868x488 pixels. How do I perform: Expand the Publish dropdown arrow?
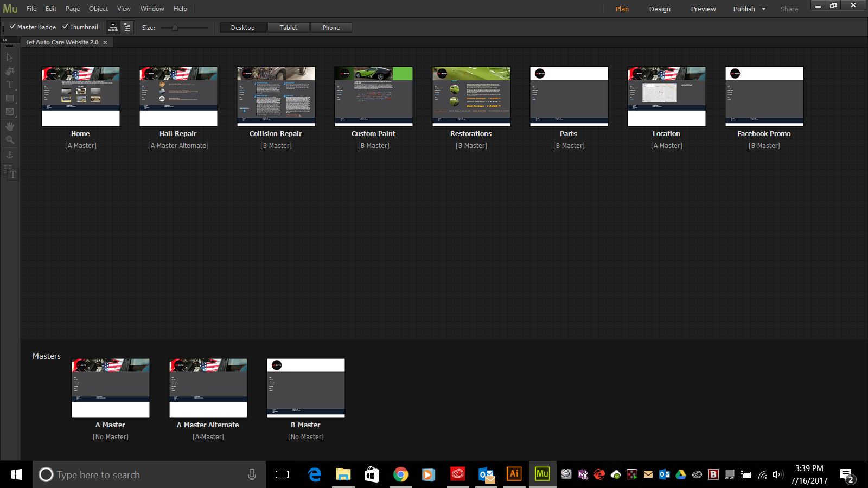pos(763,9)
